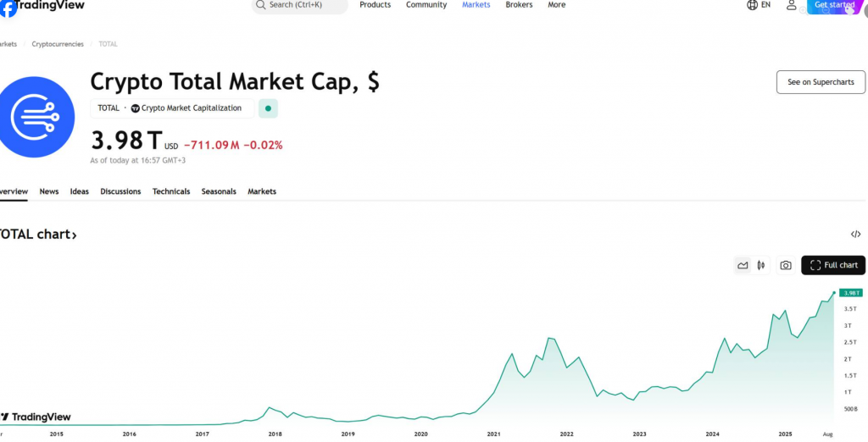
Task: Open the More menu
Action: [x=556, y=5]
